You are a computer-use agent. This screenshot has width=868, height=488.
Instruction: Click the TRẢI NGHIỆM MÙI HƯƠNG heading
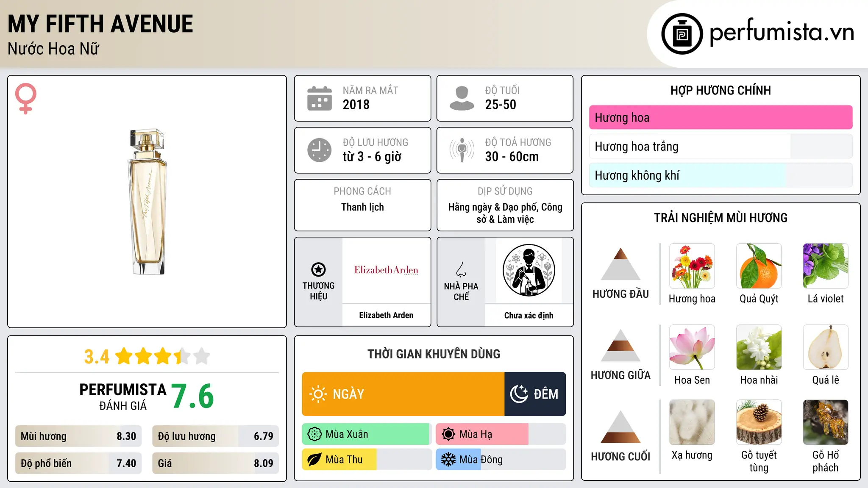click(x=721, y=218)
